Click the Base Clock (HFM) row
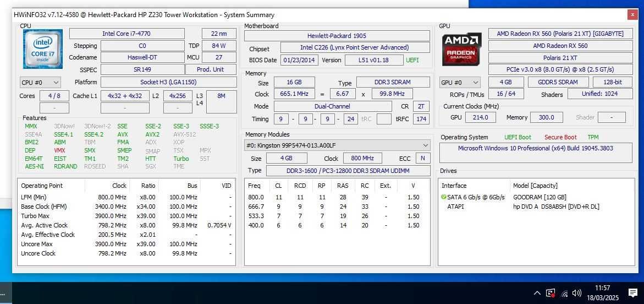644x304 pixels. (126, 207)
